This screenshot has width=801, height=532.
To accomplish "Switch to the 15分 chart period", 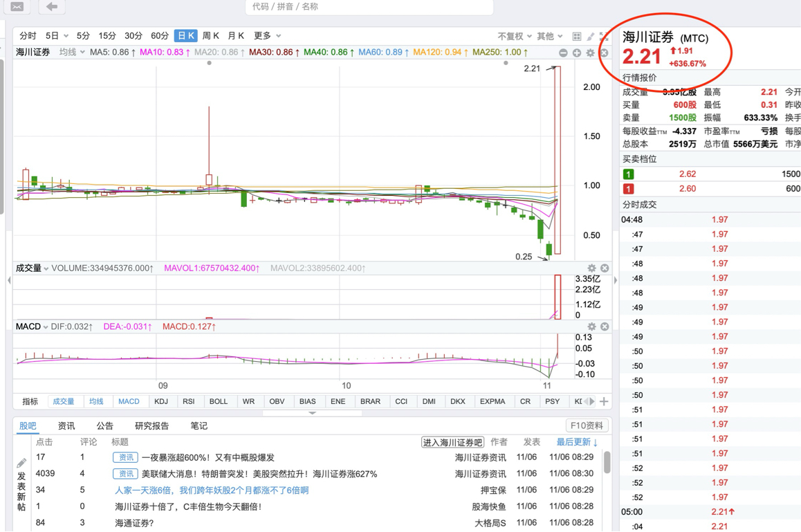I will point(107,36).
